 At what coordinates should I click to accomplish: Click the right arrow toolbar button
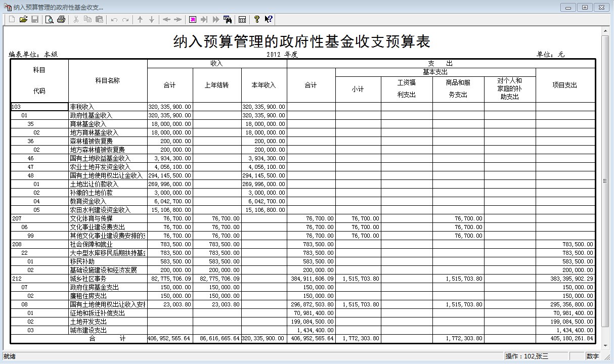click(178, 19)
